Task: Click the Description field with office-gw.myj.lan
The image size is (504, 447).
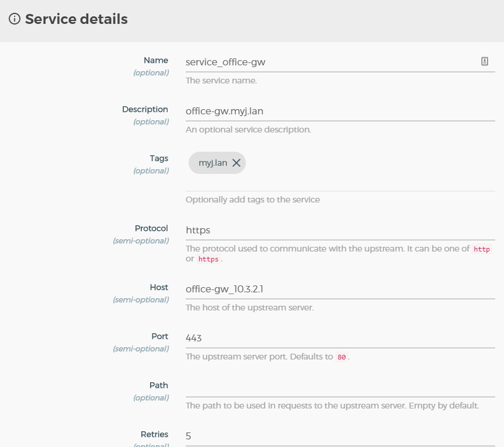Action: 327,111
